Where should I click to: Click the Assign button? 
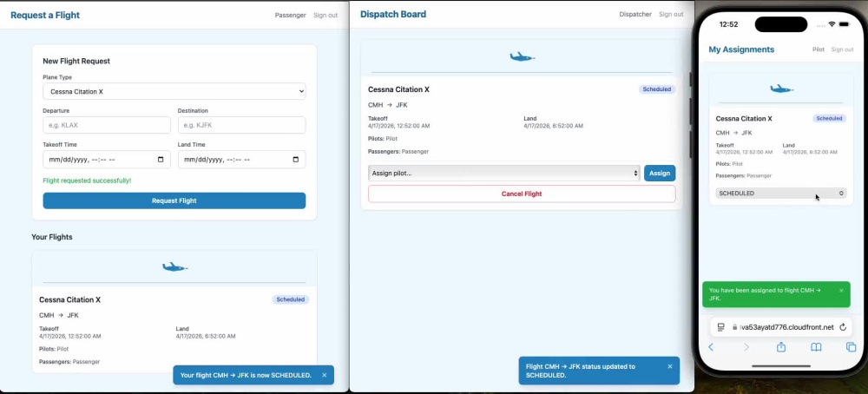point(660,174)
